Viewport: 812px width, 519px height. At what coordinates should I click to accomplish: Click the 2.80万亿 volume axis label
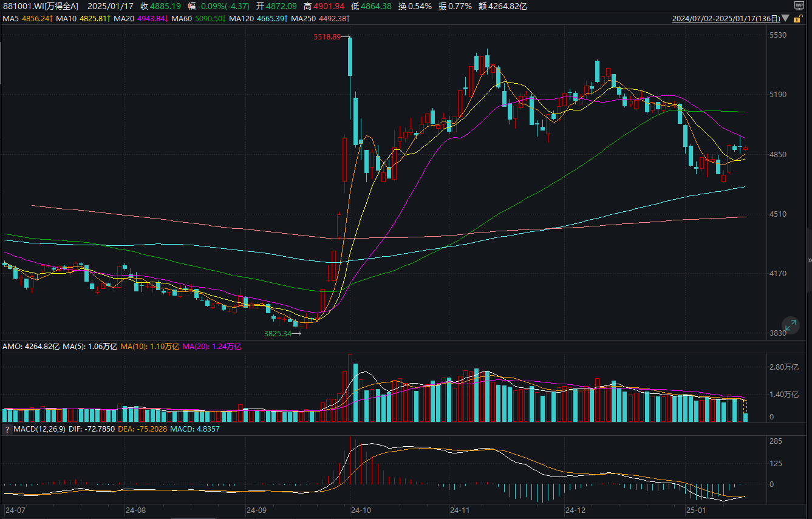pos(783,367)
